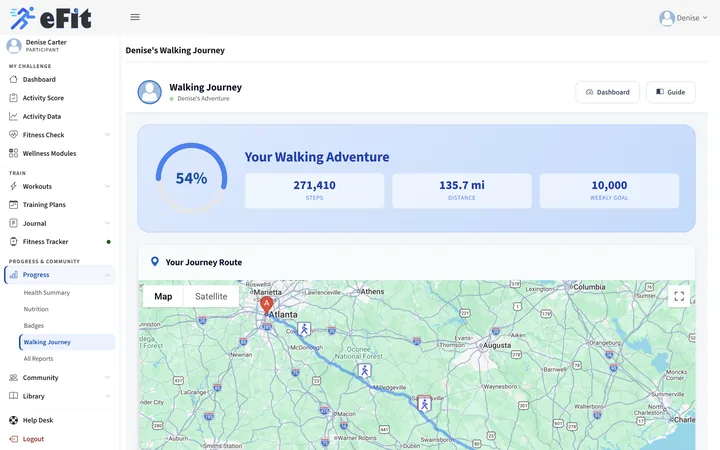Expand the Community submenu chevron
This screenshot has width=720, height=450.
click(107, 377)
